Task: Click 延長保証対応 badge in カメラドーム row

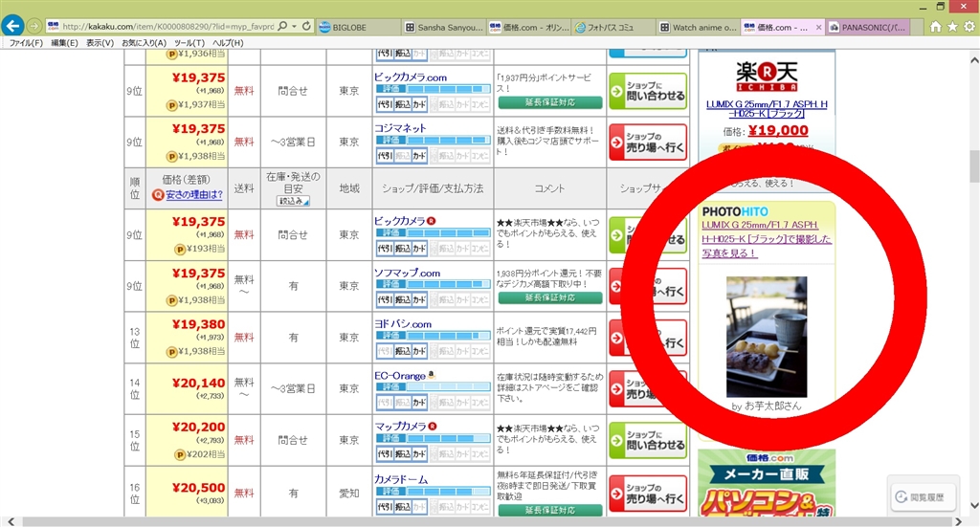Action: [x=550, y=510]
